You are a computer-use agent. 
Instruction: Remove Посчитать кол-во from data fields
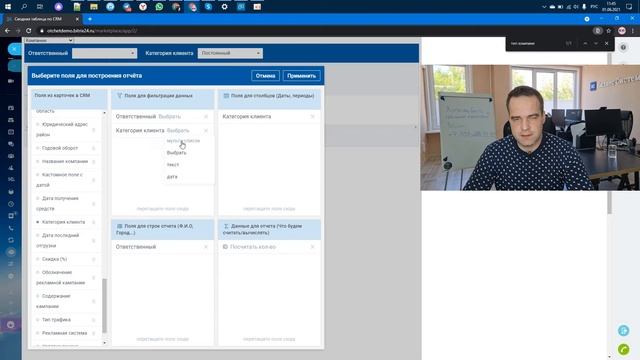[x=313, y=247]
